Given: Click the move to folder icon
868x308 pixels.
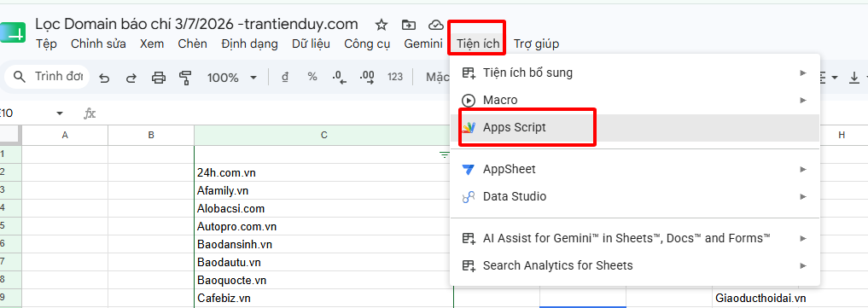Looking at the screenshot, I should click(409, 25).
